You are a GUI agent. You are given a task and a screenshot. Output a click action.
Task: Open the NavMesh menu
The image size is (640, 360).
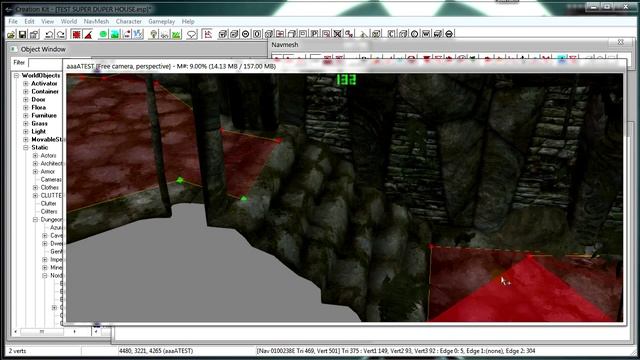(x=96, y=21)
